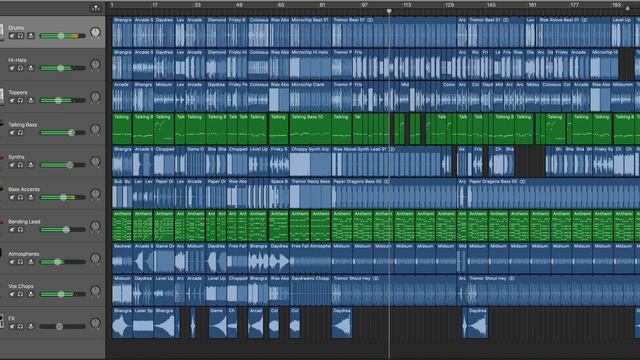Solo the Toppers track

pos(20,100)
